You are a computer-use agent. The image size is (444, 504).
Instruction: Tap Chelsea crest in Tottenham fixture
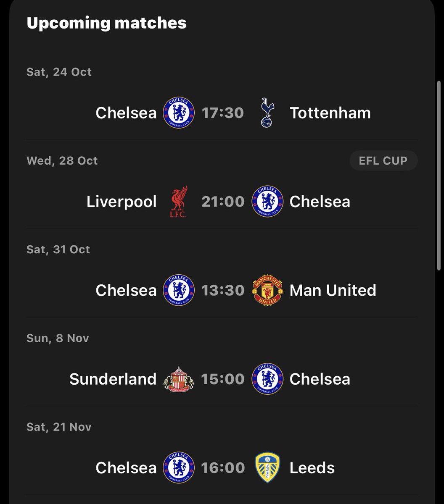tap(179, 113)
